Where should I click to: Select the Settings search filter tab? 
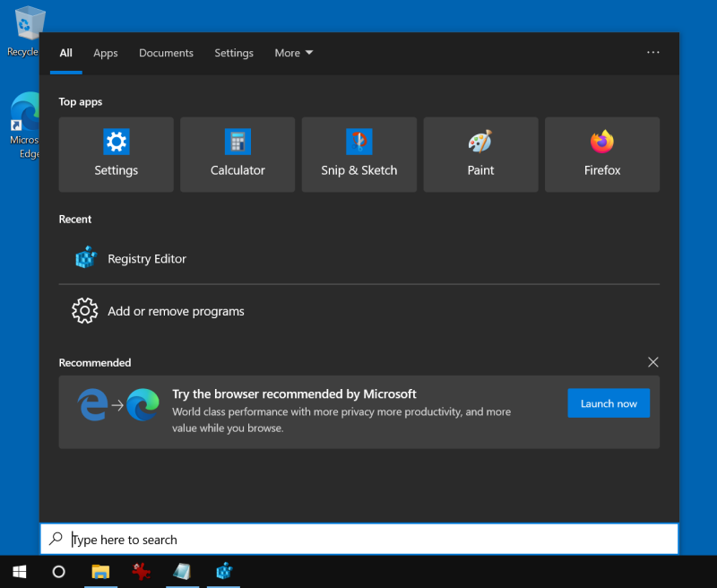(x=234, y=53)
